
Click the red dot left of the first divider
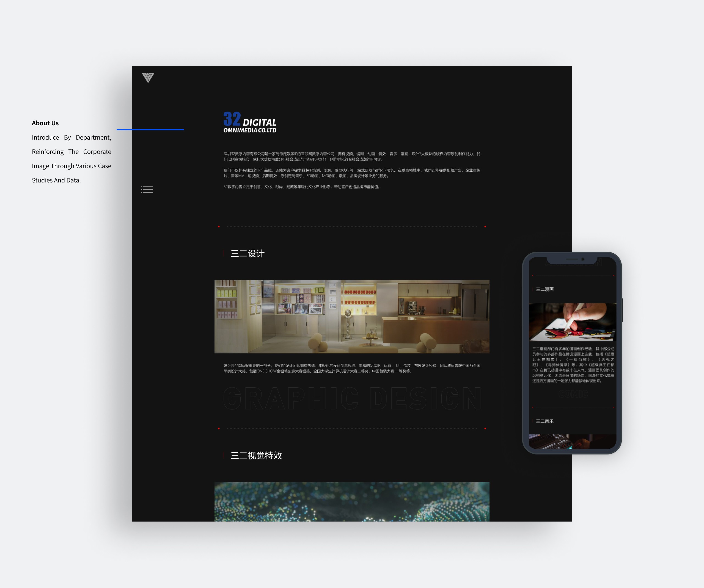point(219,226)
